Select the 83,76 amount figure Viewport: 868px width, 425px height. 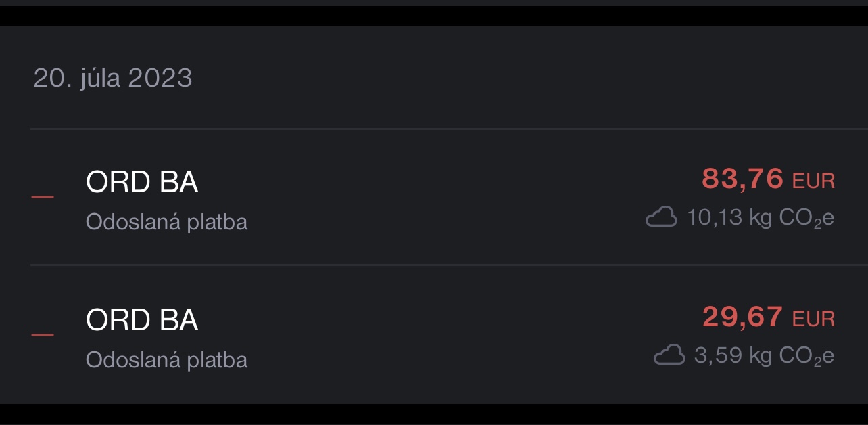[x=742, y=179]
